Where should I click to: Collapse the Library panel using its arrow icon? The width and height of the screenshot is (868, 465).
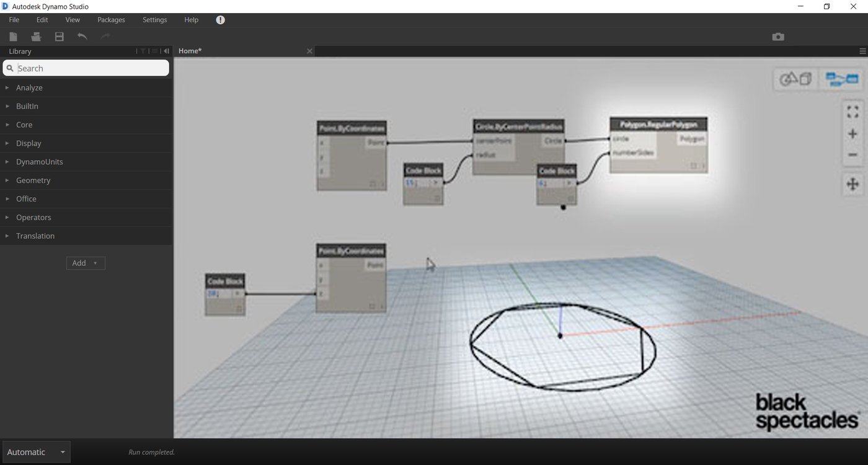click(x=166, y=51)
